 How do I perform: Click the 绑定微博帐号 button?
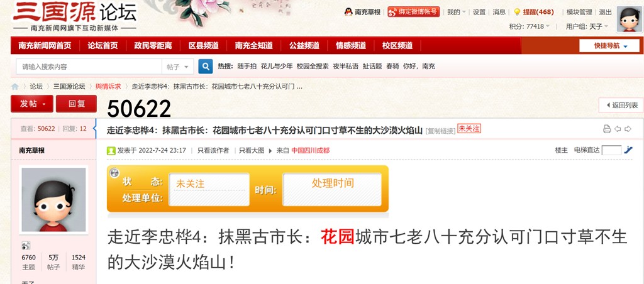click(x=414, y=12)
